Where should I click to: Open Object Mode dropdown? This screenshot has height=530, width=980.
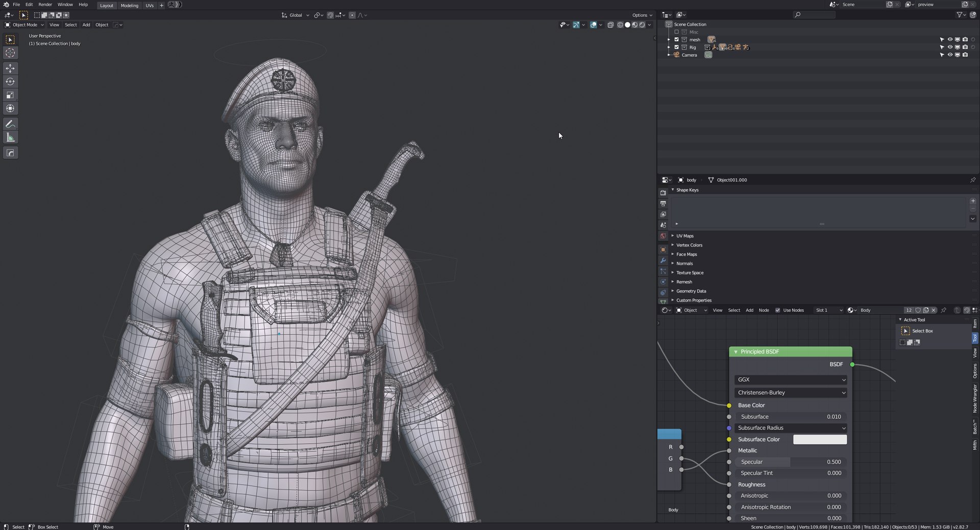coord(24,25)
